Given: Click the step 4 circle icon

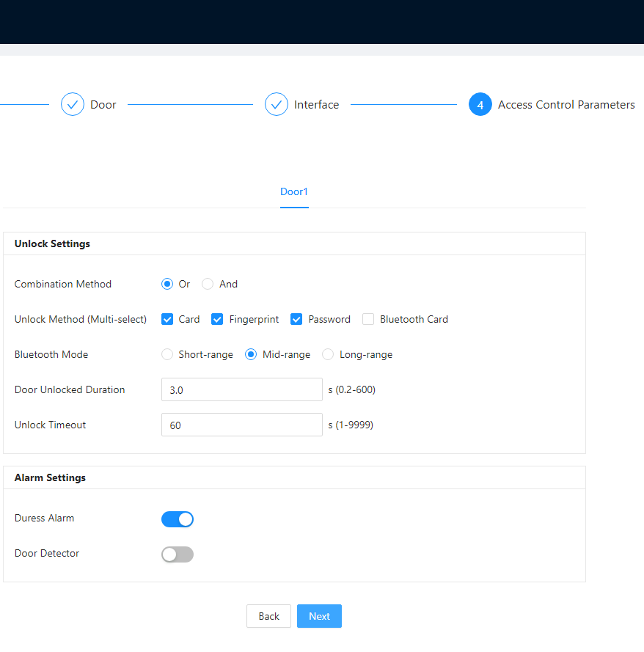Looking at the screenshot, I should [480, 104].
